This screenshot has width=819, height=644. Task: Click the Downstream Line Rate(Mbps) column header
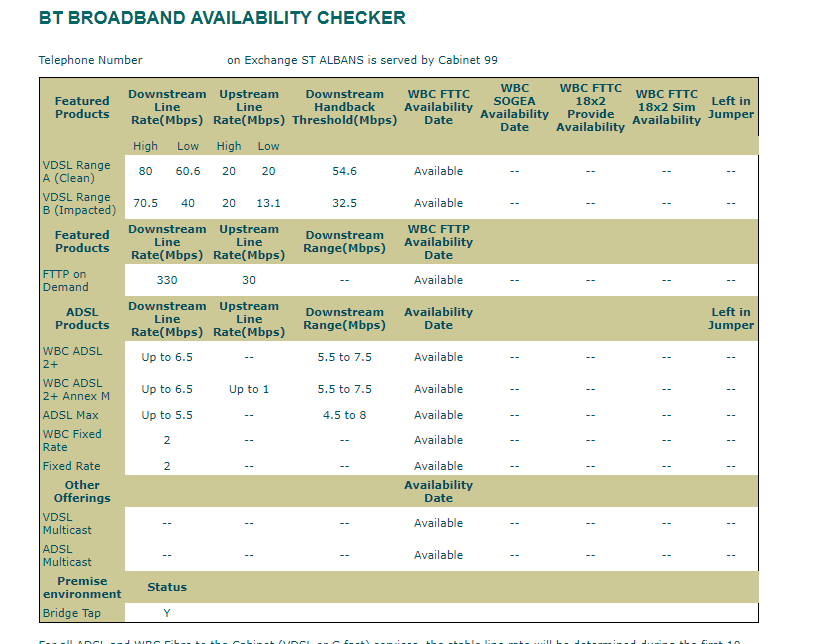click(167, 107)
